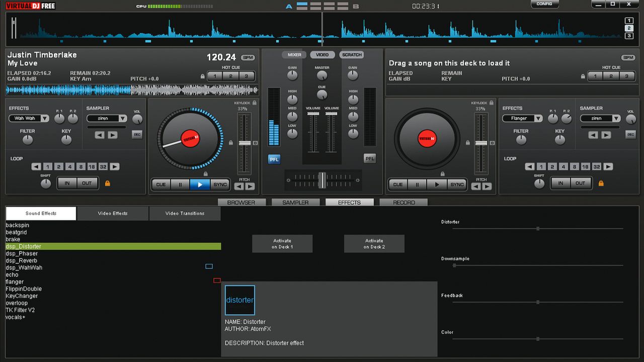Click the crossfader handle
Image resolution: width=644 pixels, height=362 pixels.
[x=323, y=180]
